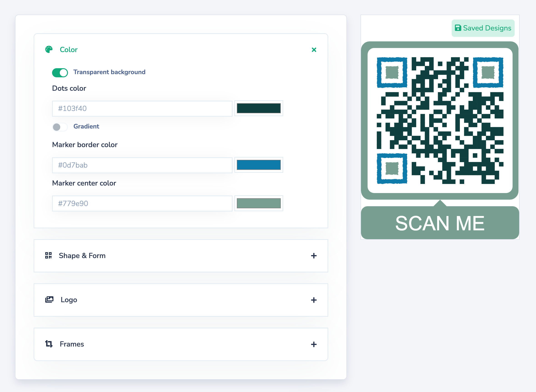The image size is (536, 392).
Task: Click the Shape & Form QR icon
Action: click(48, 256)
